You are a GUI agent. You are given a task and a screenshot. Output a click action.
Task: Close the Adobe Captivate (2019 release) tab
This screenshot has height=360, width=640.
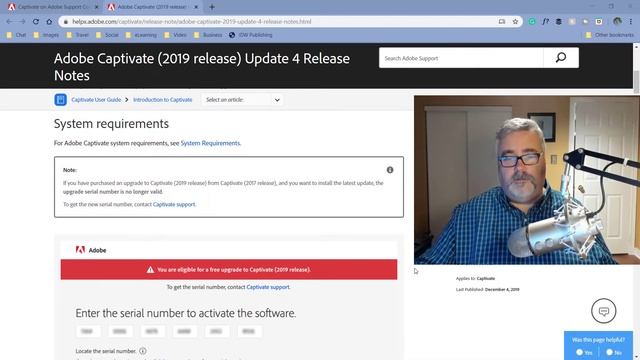[x=196, y=7]
